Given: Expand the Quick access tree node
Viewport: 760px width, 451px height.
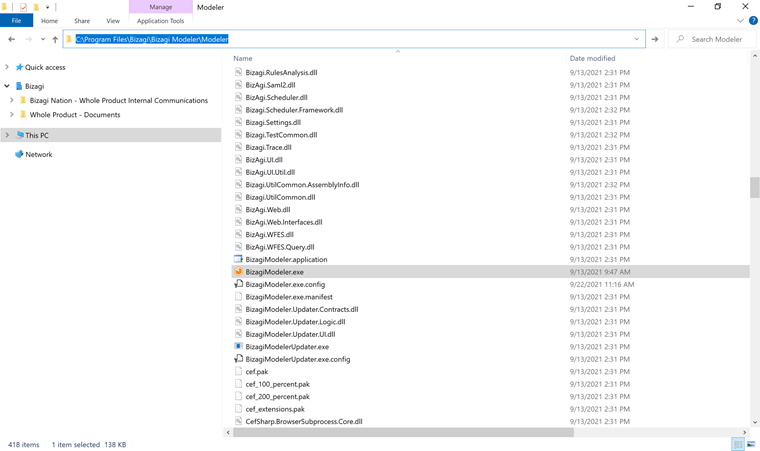Looking at the screenshot, I should 7,67.
